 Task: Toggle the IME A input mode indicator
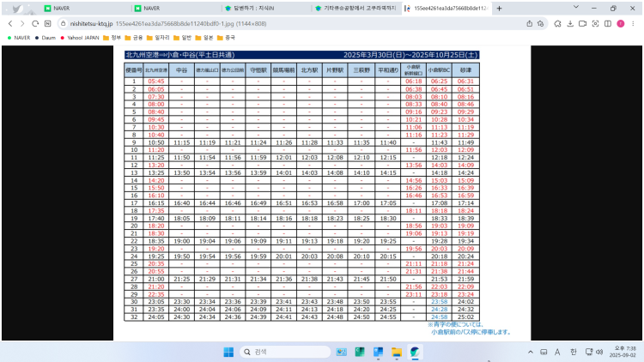click(x=557, y=352)
